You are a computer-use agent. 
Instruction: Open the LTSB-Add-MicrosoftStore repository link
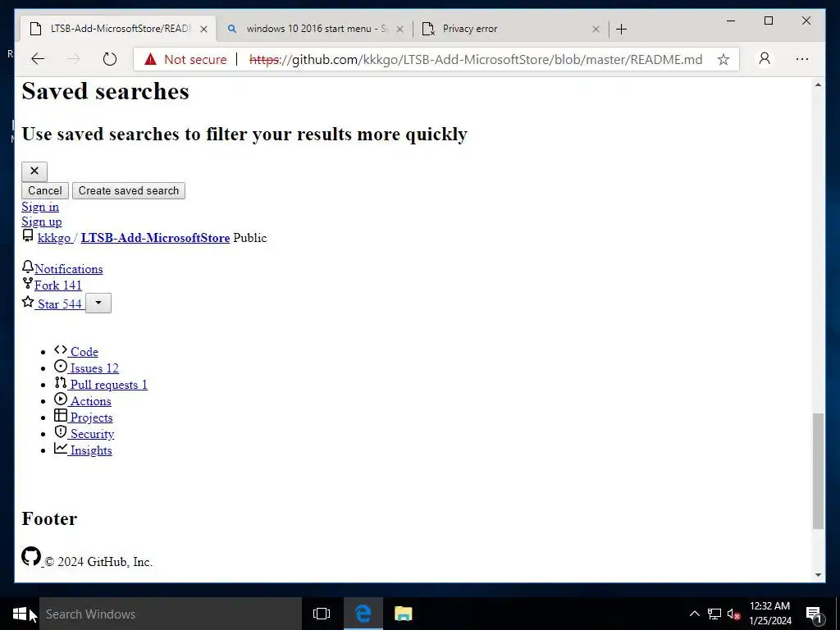point(155,238)
